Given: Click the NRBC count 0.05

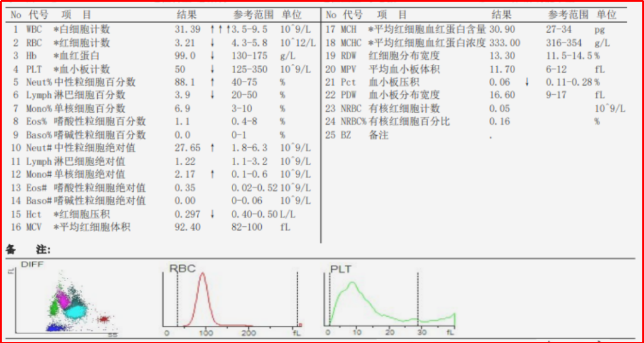Looking at the screenshot, I should [x=500, y=109].
